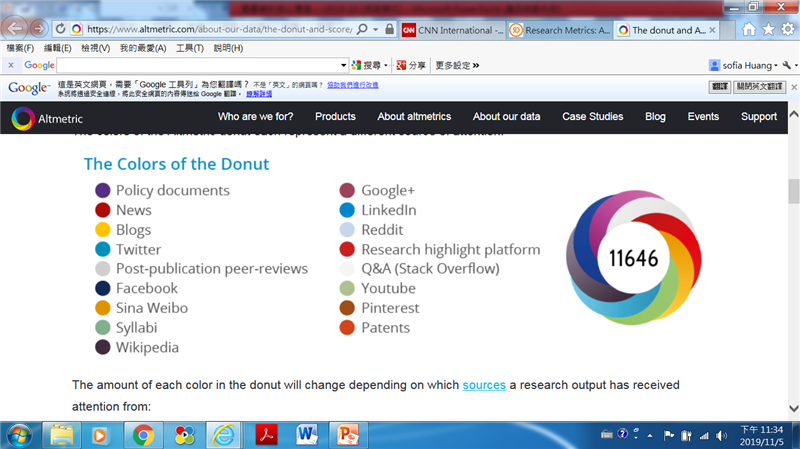Viewport: 800px width, 449px height.
Task: Click the Windows Start button
Action: click(19, 435)
